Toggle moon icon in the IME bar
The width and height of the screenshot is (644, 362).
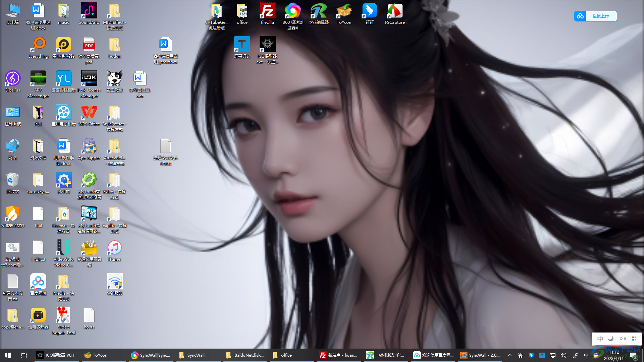coord(611,339)
